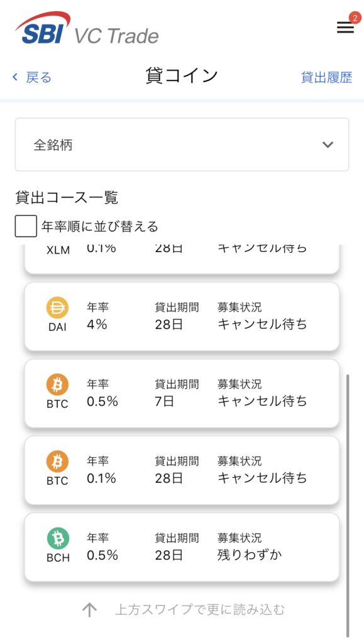Tap 上方スワイプで更に読み込む load more text
364x644 pixels.
tap(200, 610)
